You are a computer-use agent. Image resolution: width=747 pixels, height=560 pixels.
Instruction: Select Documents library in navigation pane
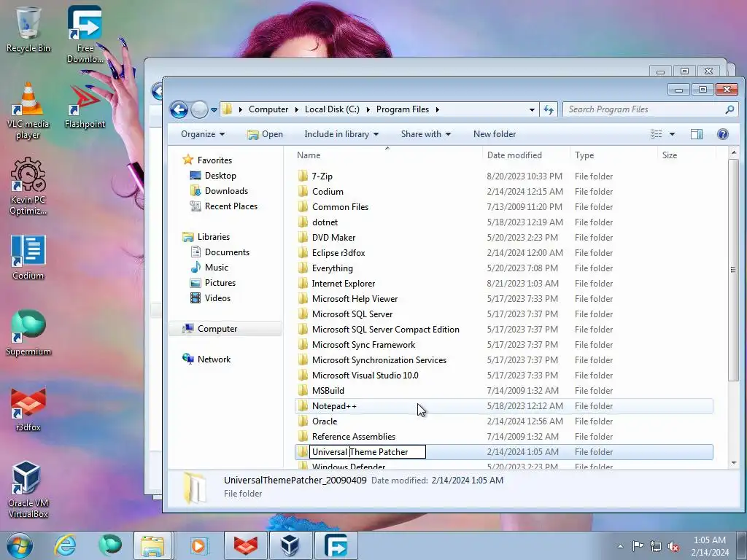[220, 252]
